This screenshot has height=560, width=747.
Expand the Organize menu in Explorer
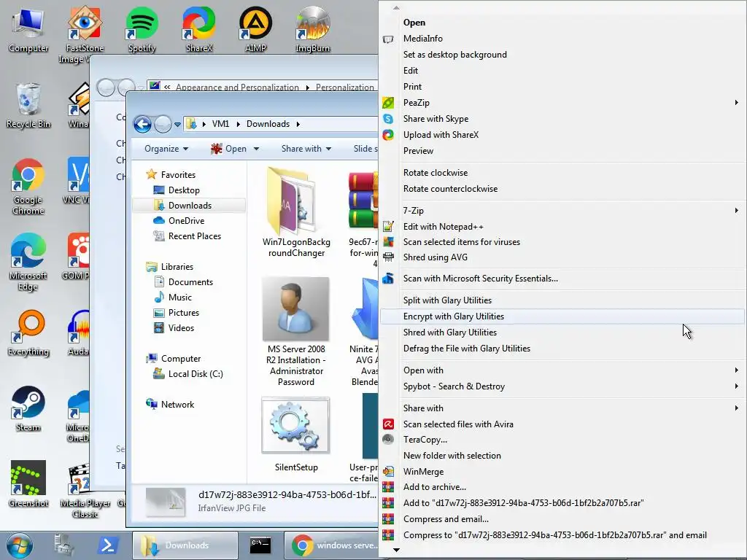(166, 149)
